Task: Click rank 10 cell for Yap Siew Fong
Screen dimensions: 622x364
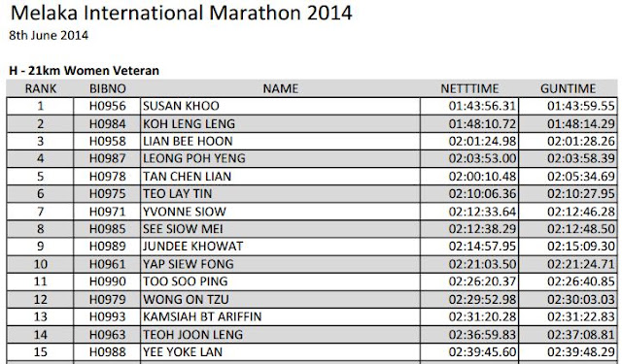Action: (x=40, y=264)
